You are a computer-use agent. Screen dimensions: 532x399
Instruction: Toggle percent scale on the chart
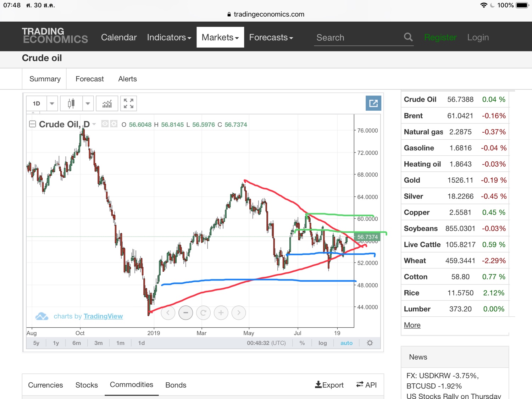pyautogui.click(x=302, y=343)
